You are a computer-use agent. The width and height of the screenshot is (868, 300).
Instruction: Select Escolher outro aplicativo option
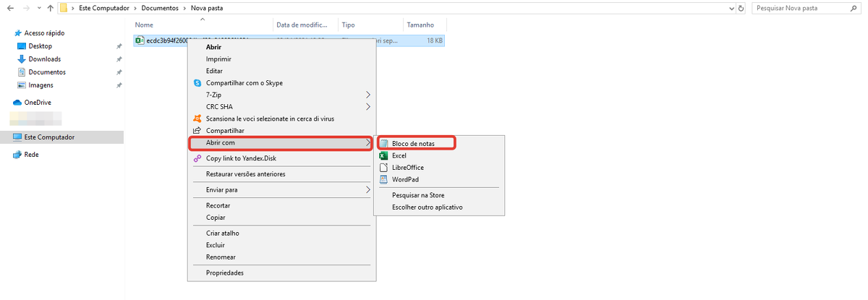[x=427, y=207]
